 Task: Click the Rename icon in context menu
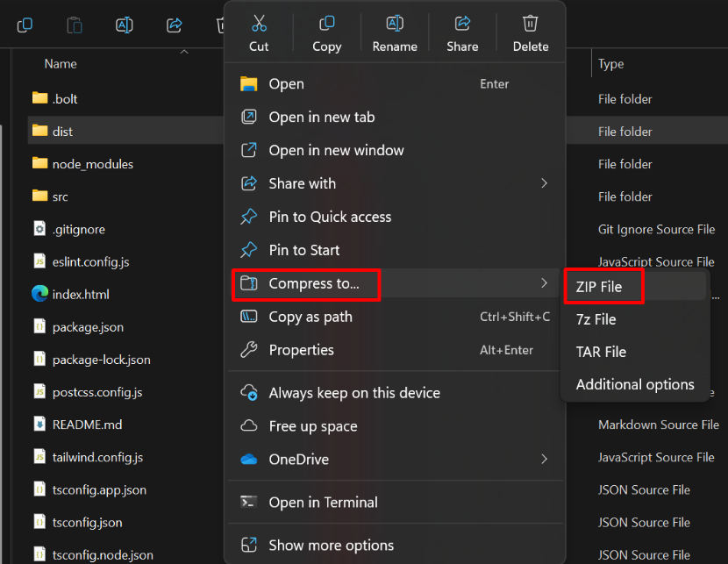(395, 24)
